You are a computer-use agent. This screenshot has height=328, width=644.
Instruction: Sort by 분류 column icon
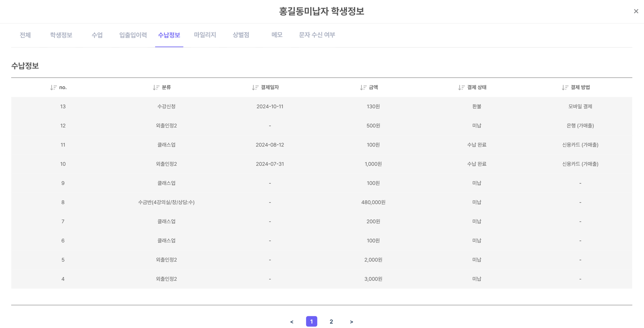coord(156,88)
